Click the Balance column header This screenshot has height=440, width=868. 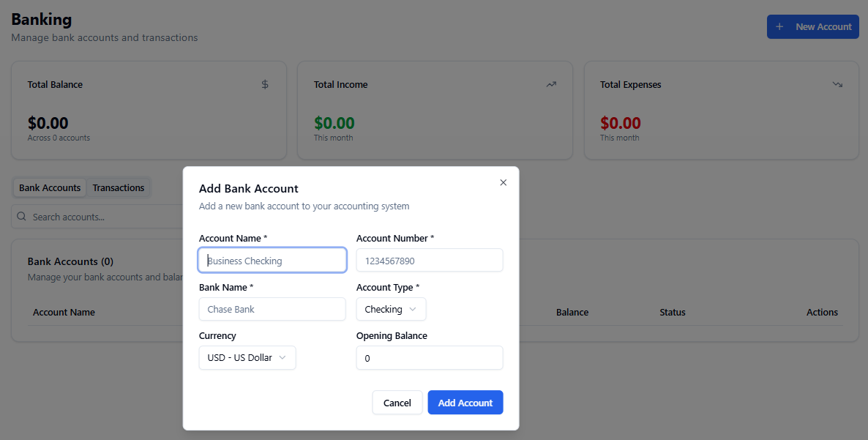click(572, 313)
